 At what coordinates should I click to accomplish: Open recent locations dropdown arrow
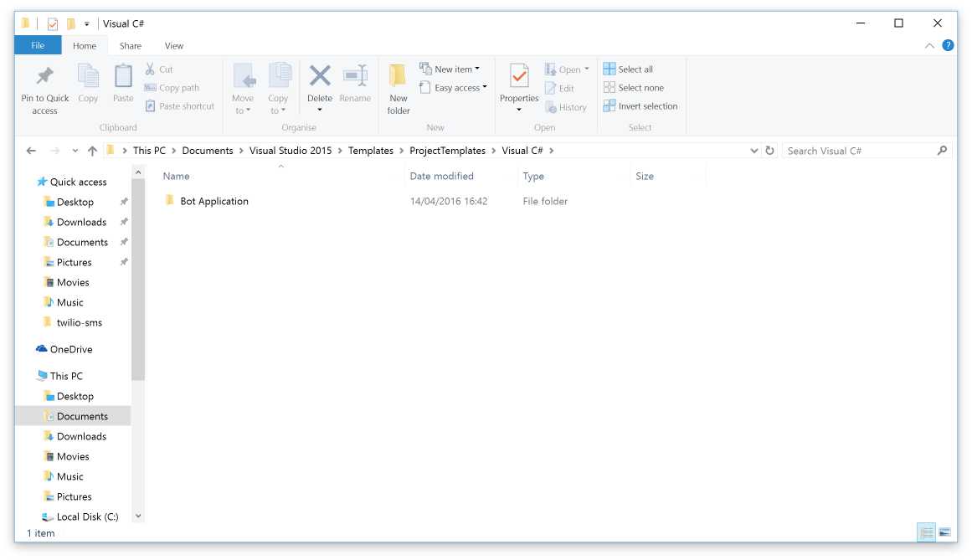[x=75, y=151]
